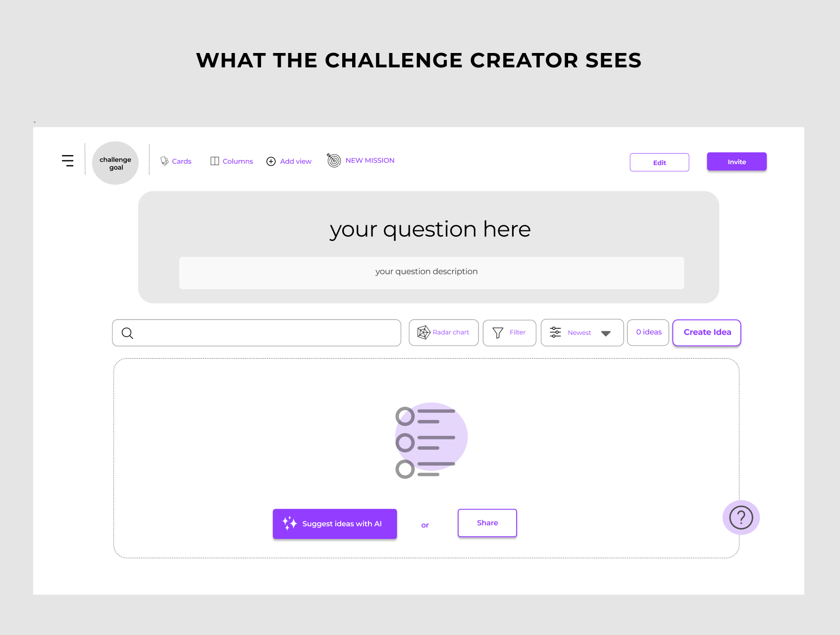This screenshot has height=635, width=840.
Task: Expand the Newest sort dropdown arrow
Action: 605,333
